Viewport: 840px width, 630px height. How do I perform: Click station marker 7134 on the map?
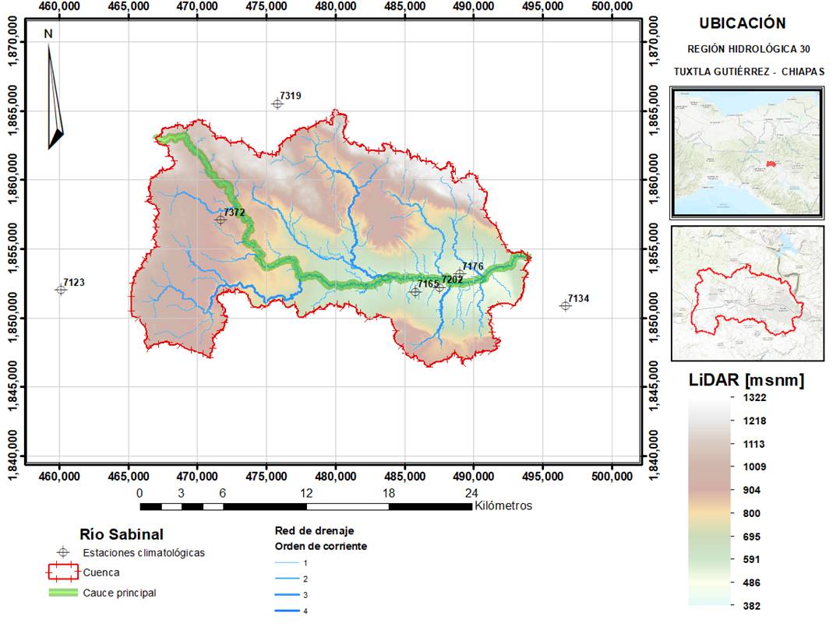pyautogui.click(x=566, y=306)
